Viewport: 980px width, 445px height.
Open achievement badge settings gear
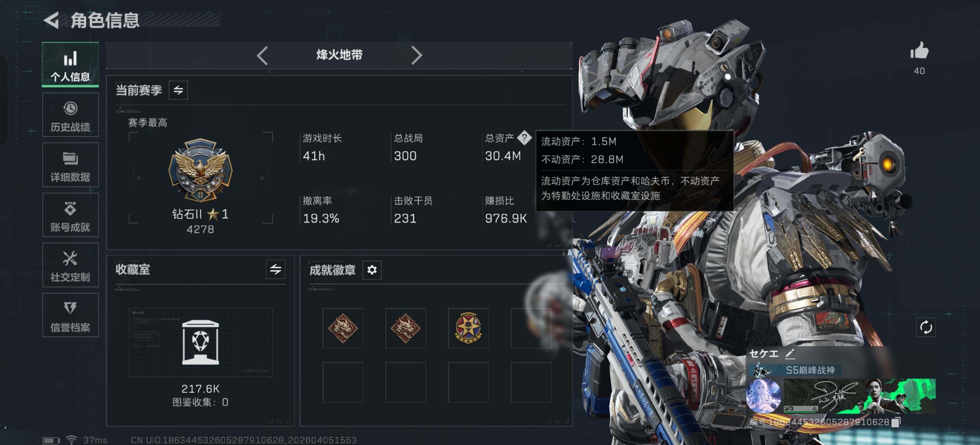[x=372, y=270]
